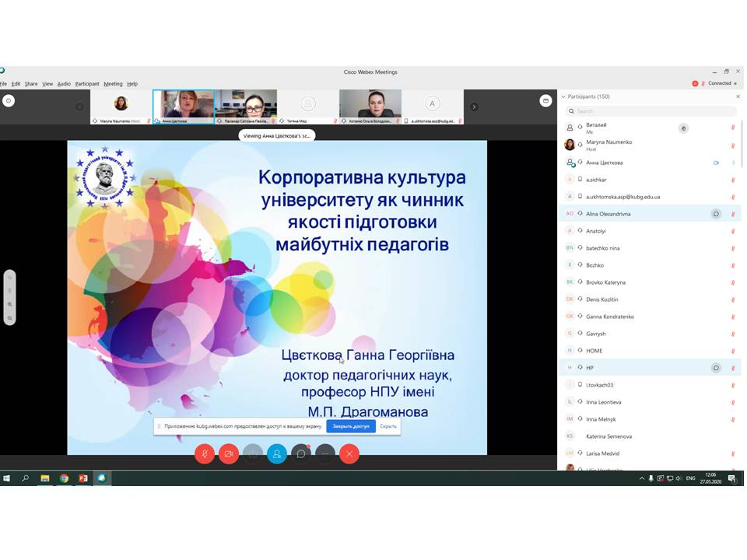Open PowerPoint from the Windows taskbar
This screenshot has width=747, height=560.
[83, 478]
